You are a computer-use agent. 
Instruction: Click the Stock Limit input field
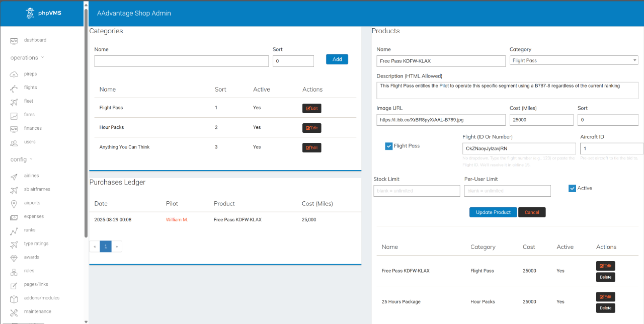417,191
